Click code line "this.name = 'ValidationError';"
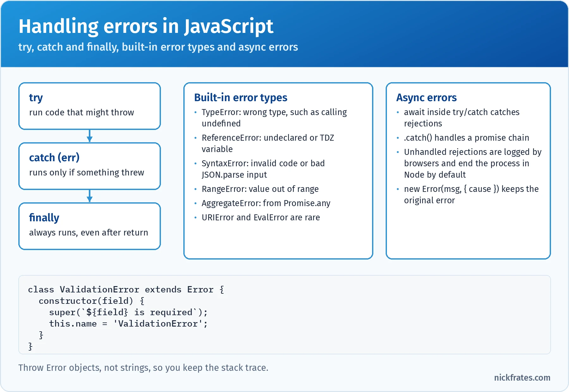The width and height of the screenshot is (569, 392). pyautogui.click(x=128, y=324)
